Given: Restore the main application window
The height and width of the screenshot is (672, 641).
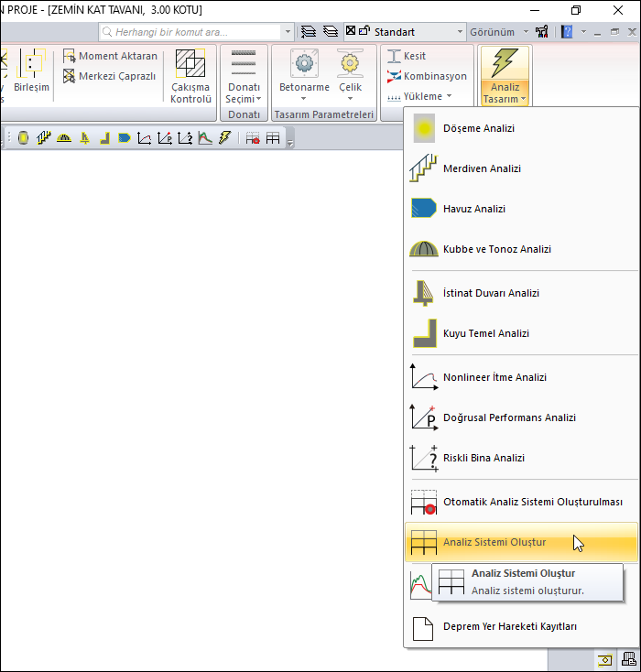Looking at the screenshot, I should coord(576,10).
